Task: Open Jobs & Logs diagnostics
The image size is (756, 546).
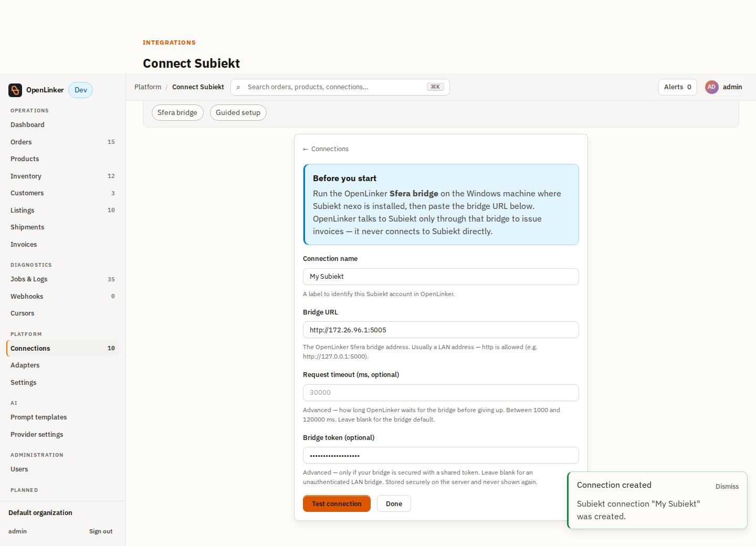Action: tap(63, 279)
